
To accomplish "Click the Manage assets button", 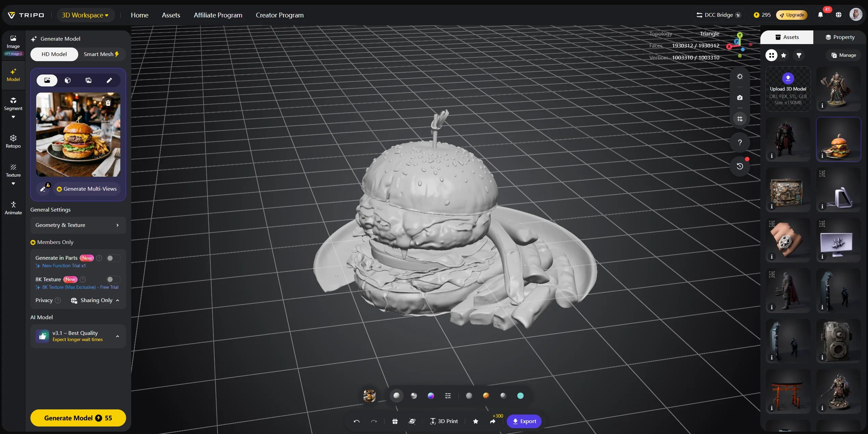I will click(x=844, y=55).
